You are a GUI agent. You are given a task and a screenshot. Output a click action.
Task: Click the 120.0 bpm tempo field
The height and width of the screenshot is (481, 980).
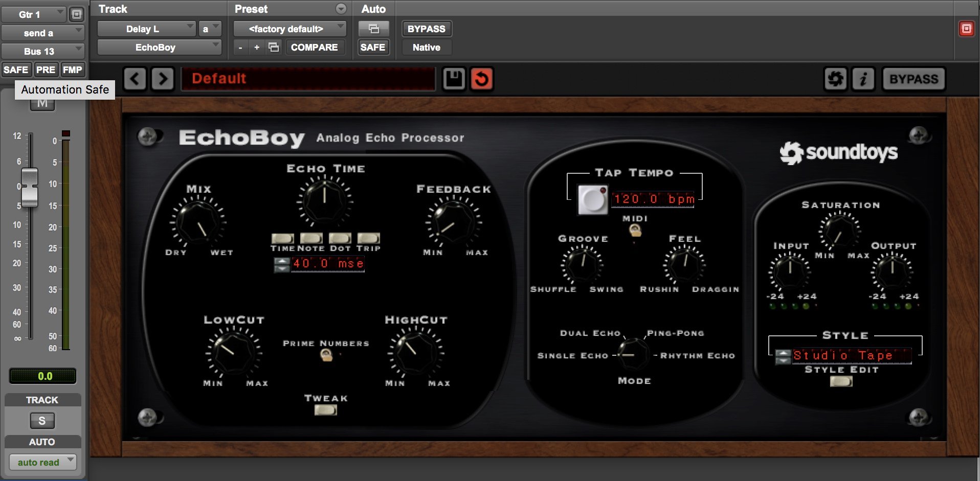pos(653,199)
